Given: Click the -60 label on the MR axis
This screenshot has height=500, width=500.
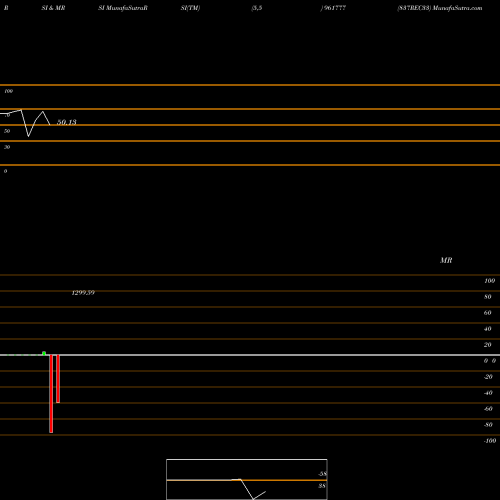Looking at the screenshot, I should 488,409.
